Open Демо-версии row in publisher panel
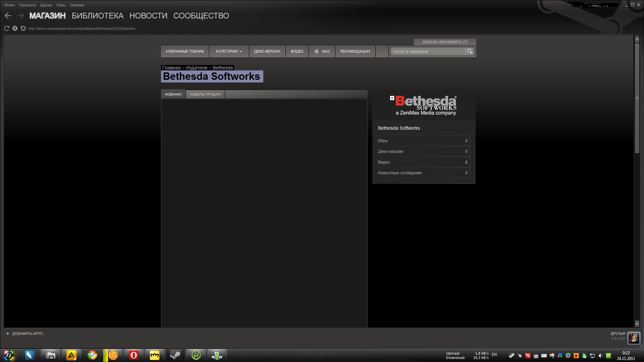This screenshot has height=362, width=644. tap(424, 151)
